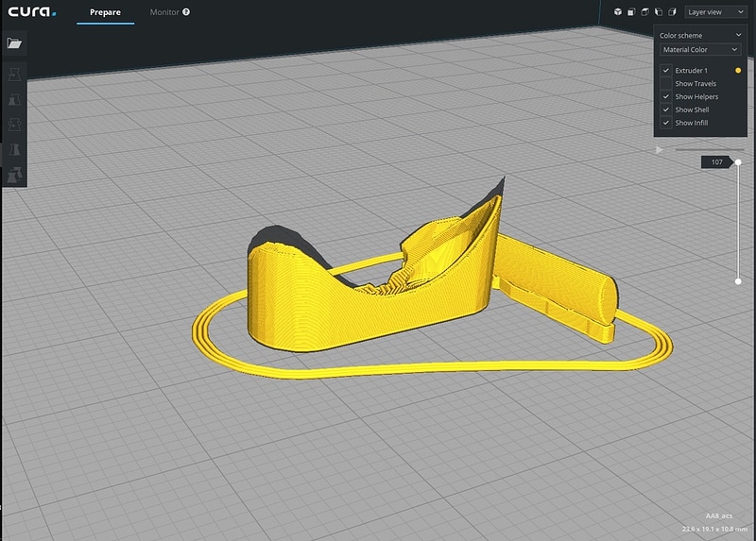The width and height of the screenshot is (756, 541).
Task: Click the Extruder 1 label
Action: pyautogui.click(x=692, y=70)
